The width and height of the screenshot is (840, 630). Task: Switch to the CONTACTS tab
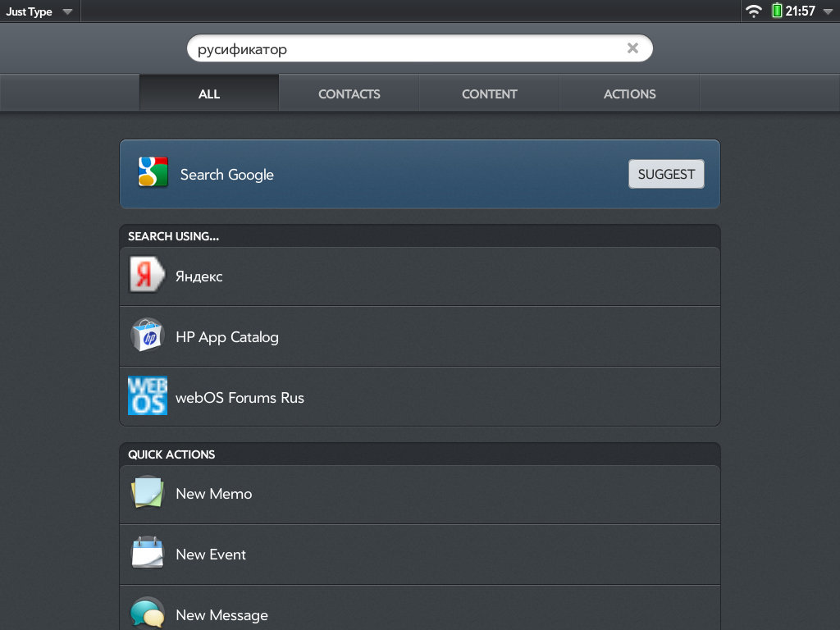pos(349,94)
